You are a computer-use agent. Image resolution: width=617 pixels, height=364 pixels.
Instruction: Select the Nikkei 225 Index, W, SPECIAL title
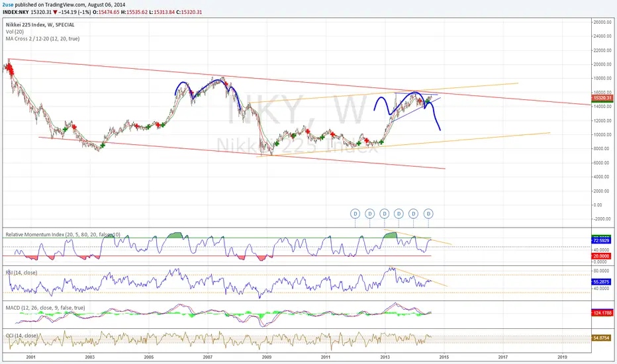(x=40, y=24)
